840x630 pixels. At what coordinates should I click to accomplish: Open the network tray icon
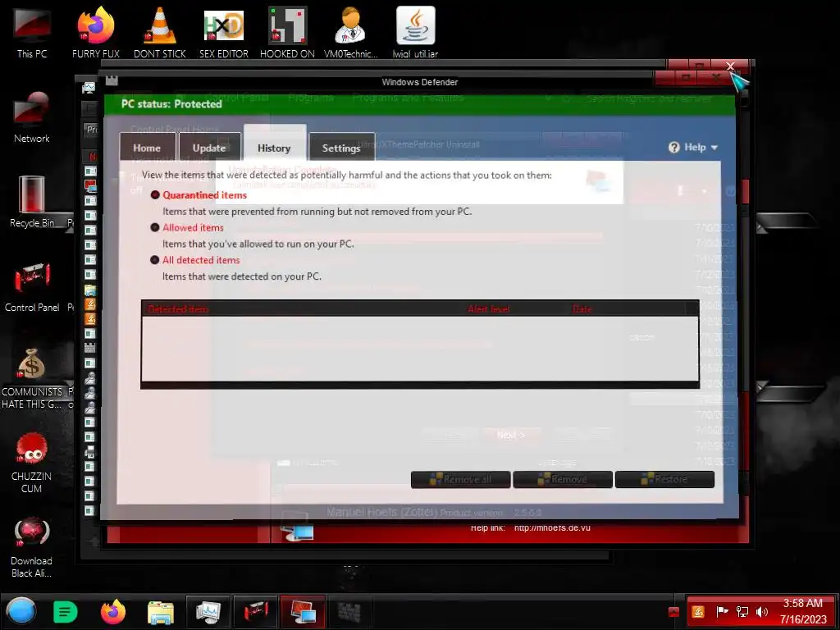click(x=742, y=612)
